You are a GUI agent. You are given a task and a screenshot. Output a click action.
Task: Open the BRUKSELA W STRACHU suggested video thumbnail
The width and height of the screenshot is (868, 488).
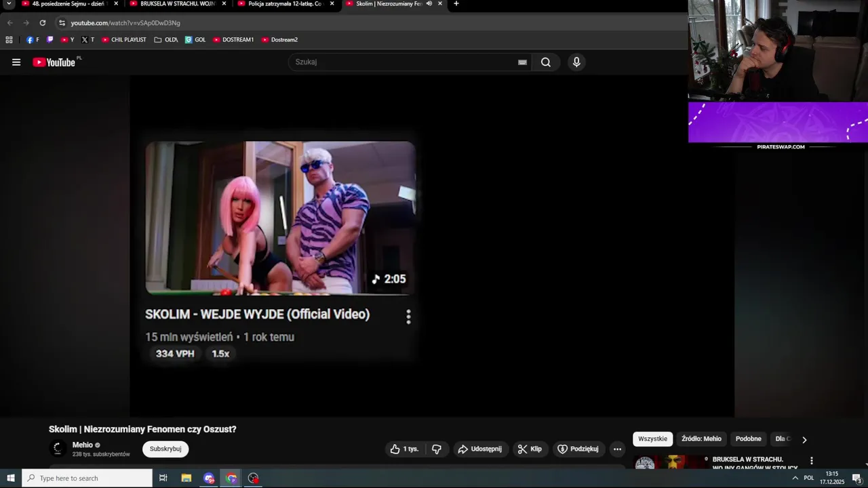click(x=671, y=462)
